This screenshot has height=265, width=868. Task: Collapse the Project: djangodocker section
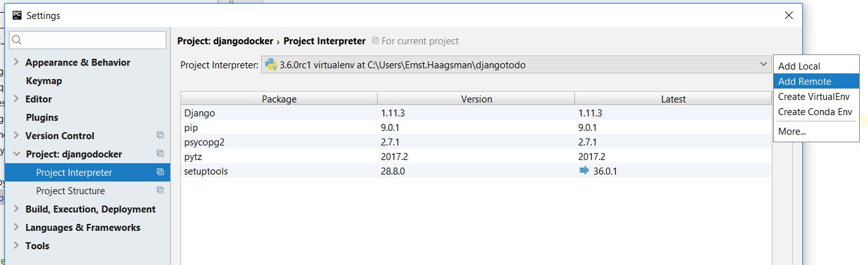pos(16,154)
